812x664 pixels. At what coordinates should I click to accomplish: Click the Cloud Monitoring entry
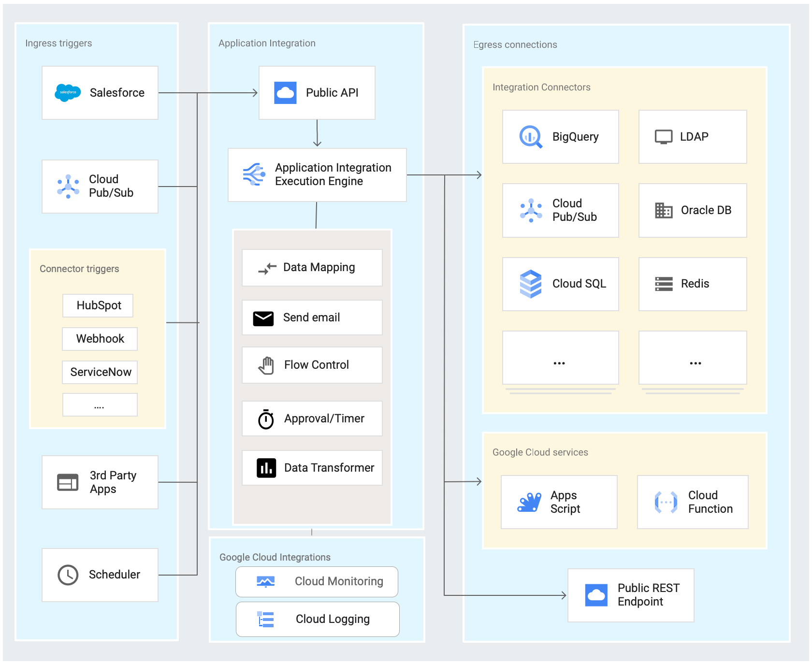coord(317,582)
